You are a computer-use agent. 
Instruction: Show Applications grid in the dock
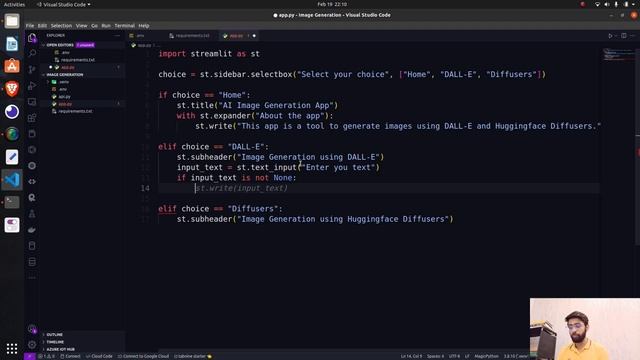tap(12, 348)
